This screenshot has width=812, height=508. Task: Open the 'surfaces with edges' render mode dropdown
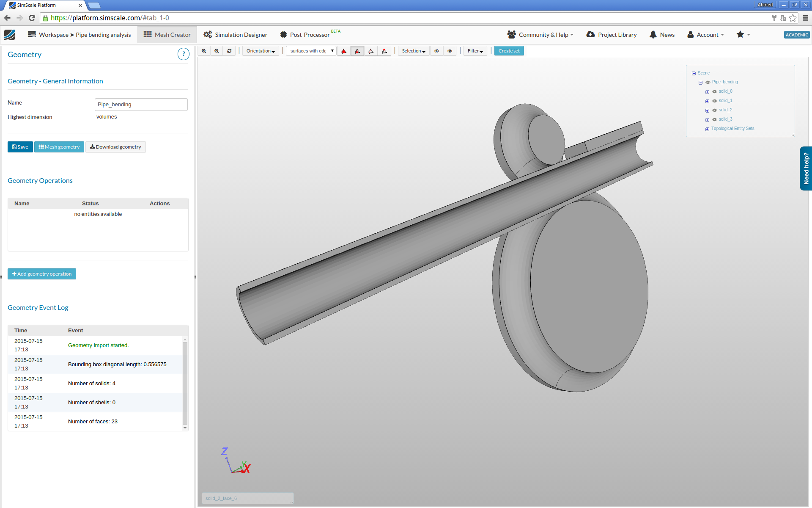[311, 51]
